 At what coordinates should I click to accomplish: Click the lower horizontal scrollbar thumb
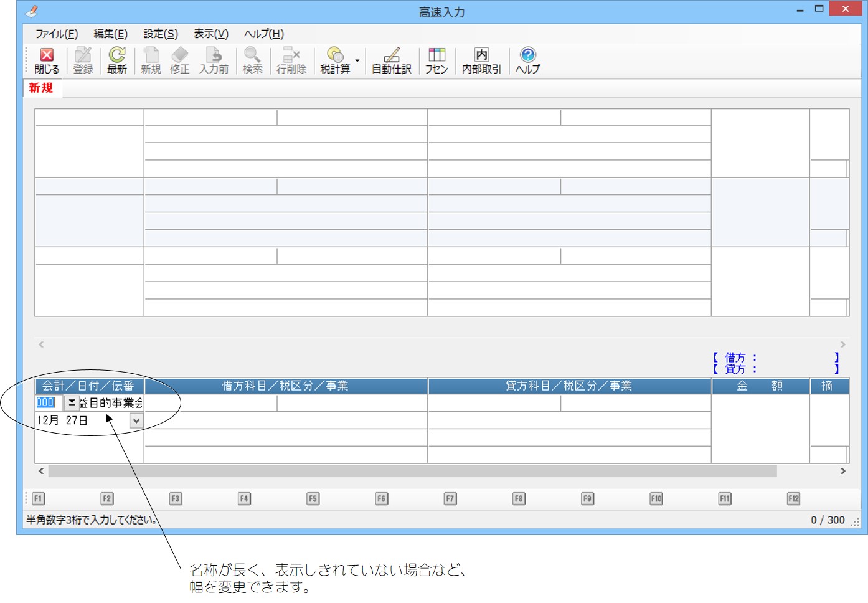click(411, 472)
